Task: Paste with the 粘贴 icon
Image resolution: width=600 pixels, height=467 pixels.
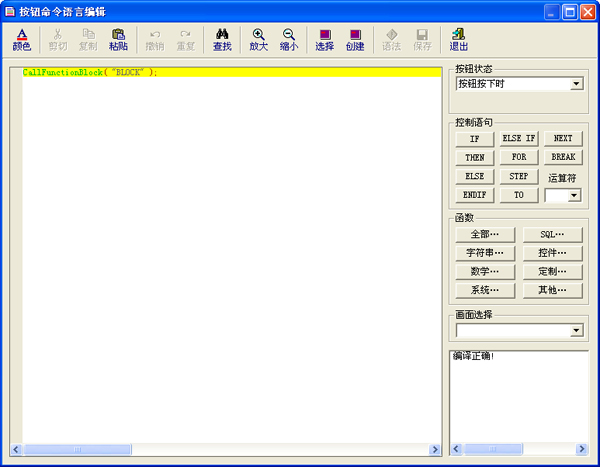Action: (x=118, y=40)
